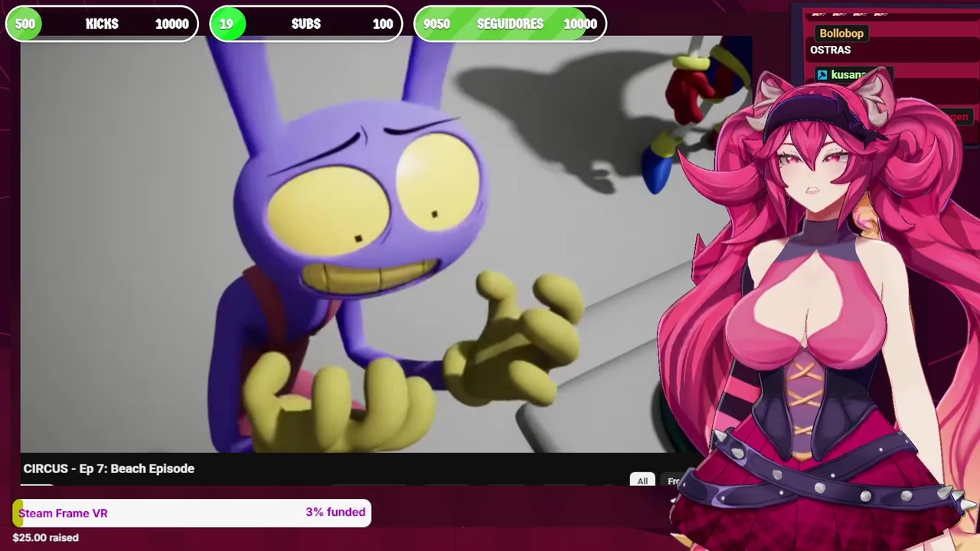Click the "$25.00 raised" amount
This screenshot has width=980, height=551.
pos(46,537)
